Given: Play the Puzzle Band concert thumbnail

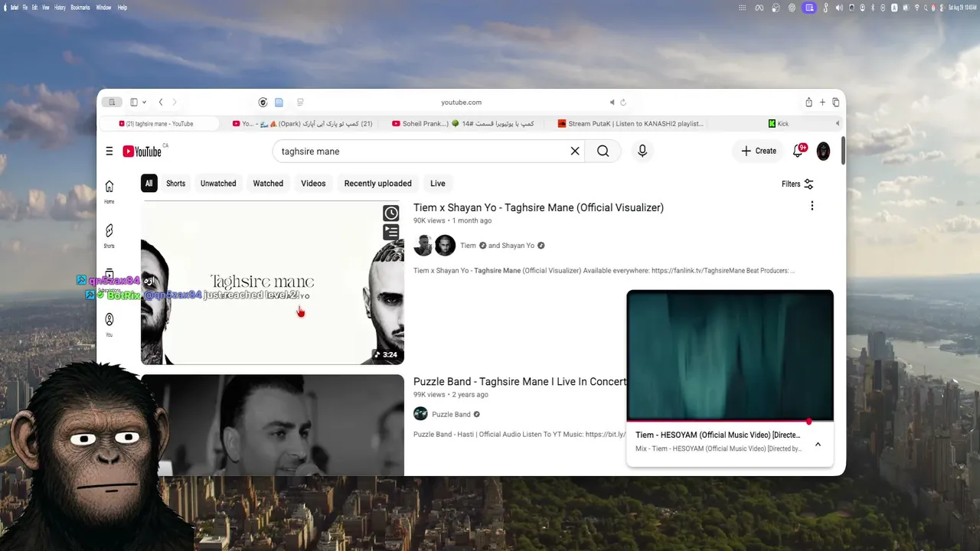Looking at the screenshot, I should 273,425.
